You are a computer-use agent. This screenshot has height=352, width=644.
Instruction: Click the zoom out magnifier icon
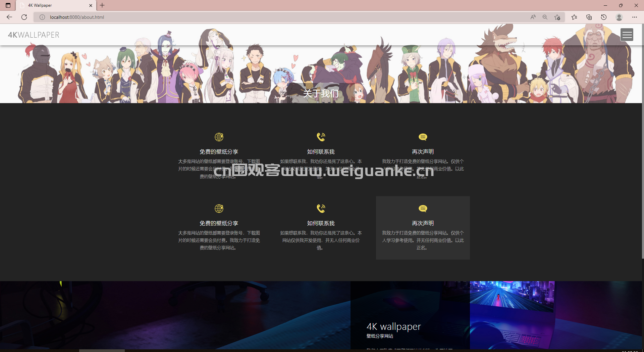pyautogui.click(x=545, y=17)
